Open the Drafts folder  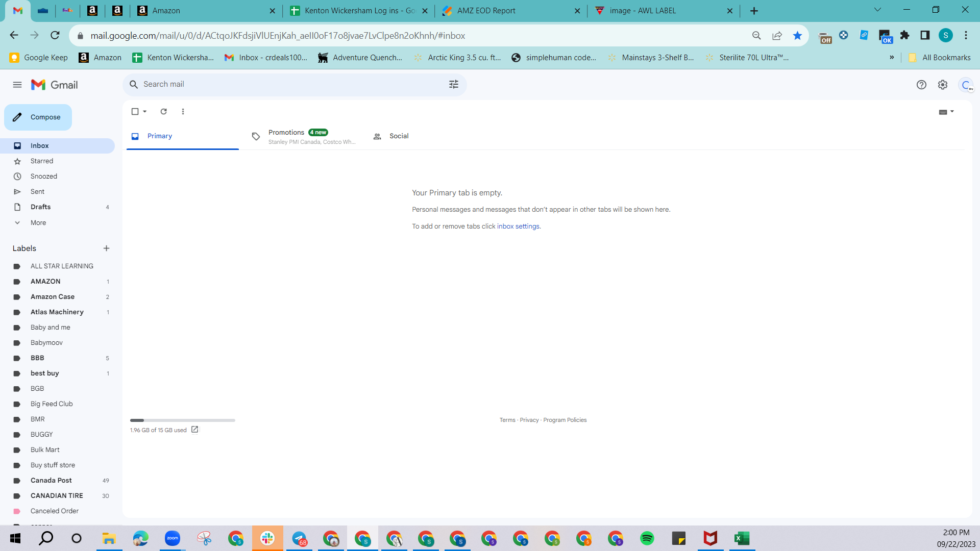click(x=57, y=207)
